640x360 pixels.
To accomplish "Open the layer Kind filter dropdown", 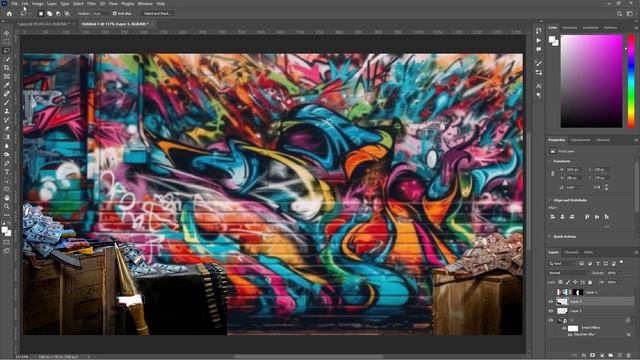I will pos(563,264).
